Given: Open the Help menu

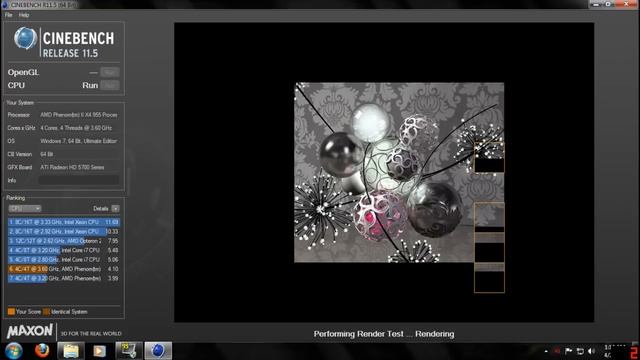Looking at the screenshot, I should 24,15.
